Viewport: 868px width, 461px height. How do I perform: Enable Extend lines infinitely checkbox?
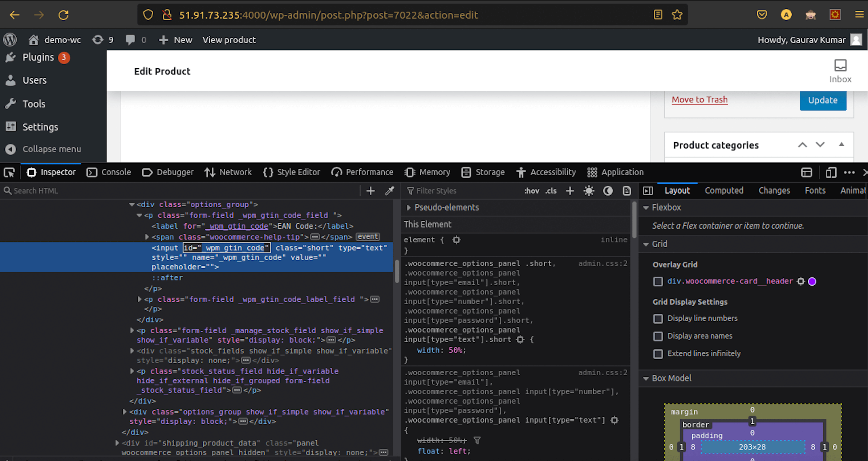tap(658, 354)
